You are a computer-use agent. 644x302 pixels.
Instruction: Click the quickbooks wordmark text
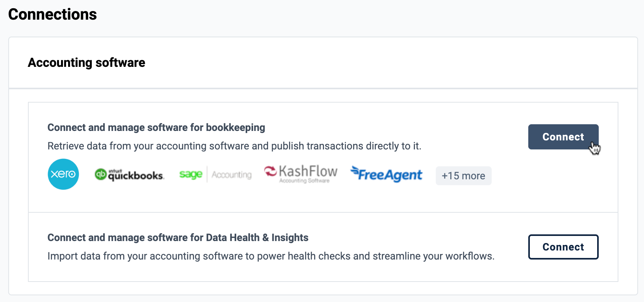tap(136, 176)
